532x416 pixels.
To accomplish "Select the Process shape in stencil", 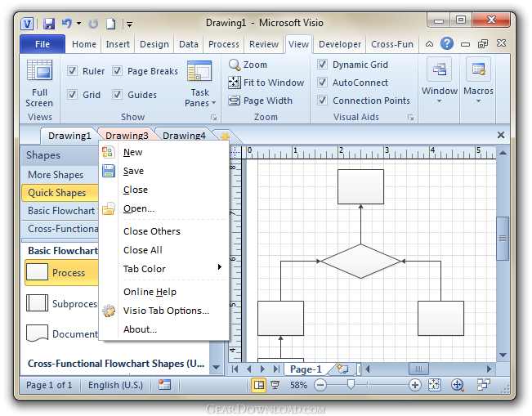I will coord(61,272).
